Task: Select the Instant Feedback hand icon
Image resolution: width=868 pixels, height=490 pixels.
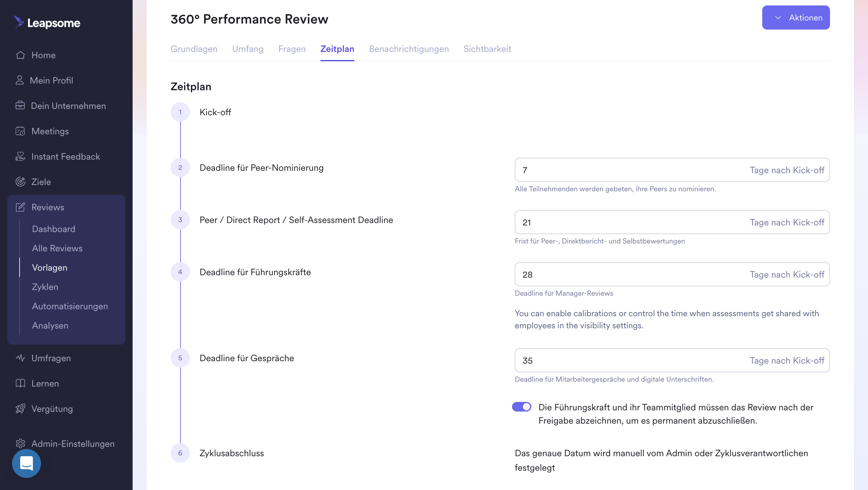Action: (x=20, y=156)
